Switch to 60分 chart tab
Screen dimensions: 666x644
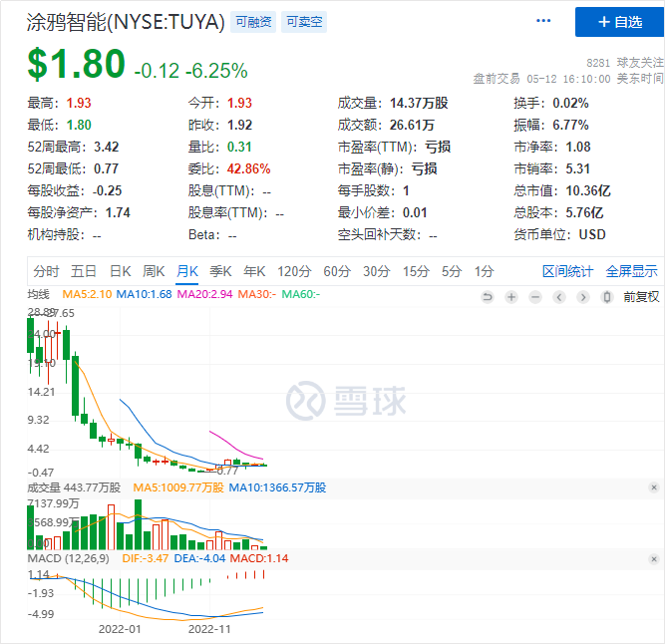(x=337, y=271)
